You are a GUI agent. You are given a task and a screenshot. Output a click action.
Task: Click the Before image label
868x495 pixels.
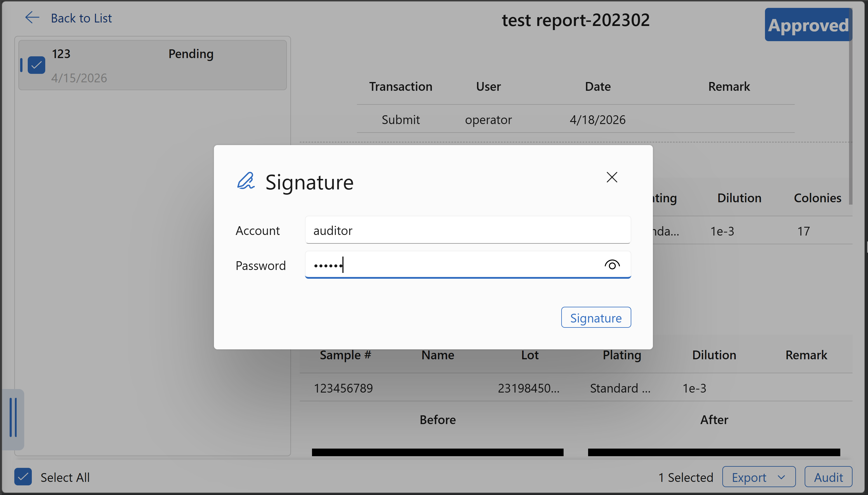pyautogui.click(x=438, y=419)
